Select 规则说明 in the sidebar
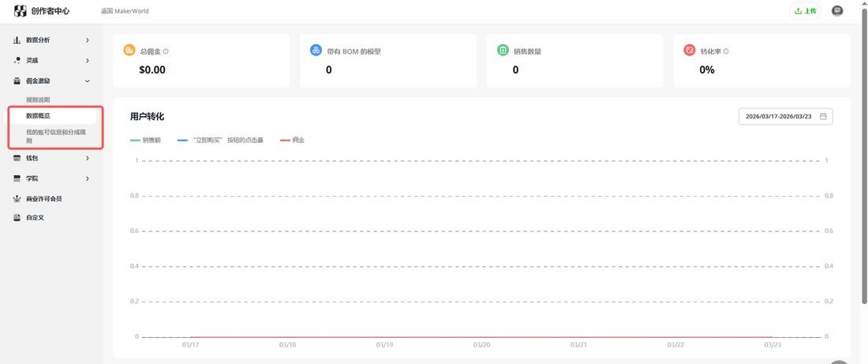This screenshot has height=364, width=868. (38, 99)
